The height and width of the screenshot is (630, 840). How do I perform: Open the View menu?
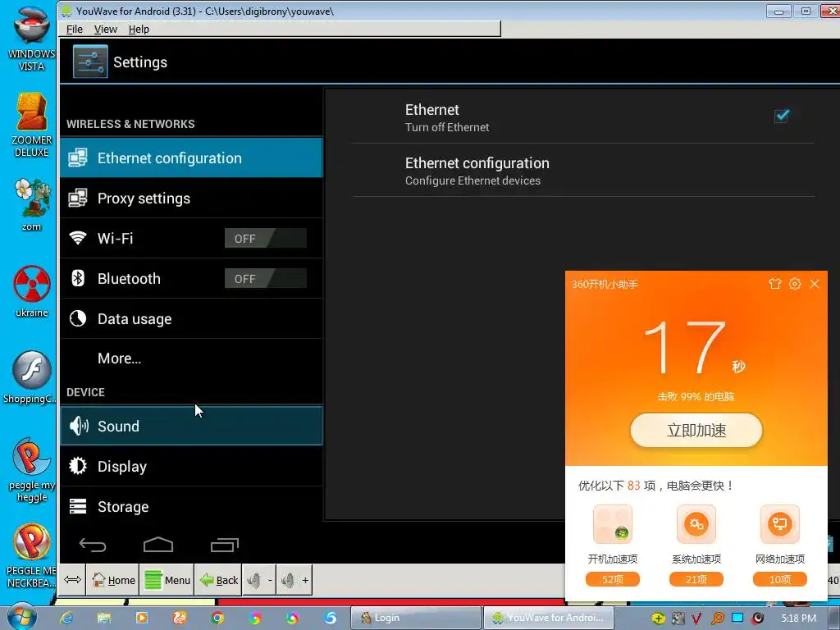(x=106, y=29)
